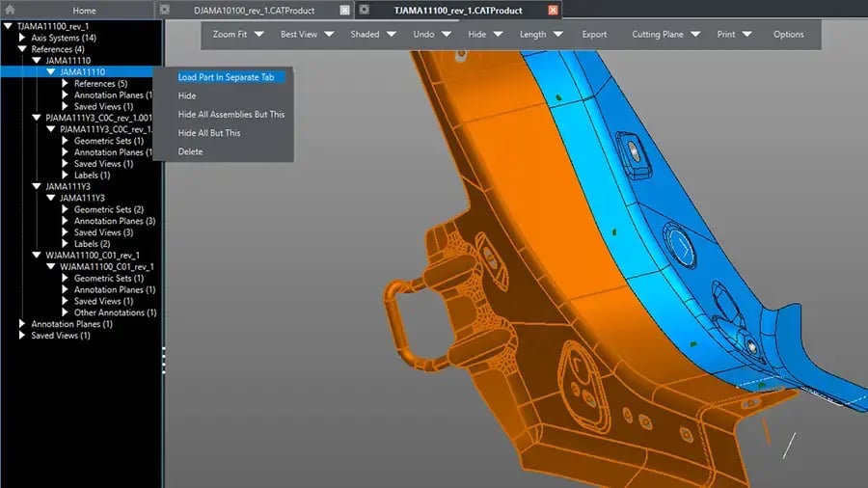The image size is (868, 488).
Task: Click the Shaded display mode button
Action: (365, 35)
